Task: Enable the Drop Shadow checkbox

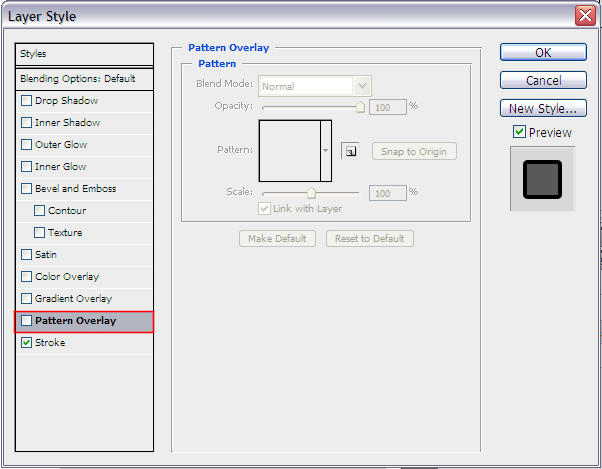Action: pyautogui.click(x=26, y=101)
